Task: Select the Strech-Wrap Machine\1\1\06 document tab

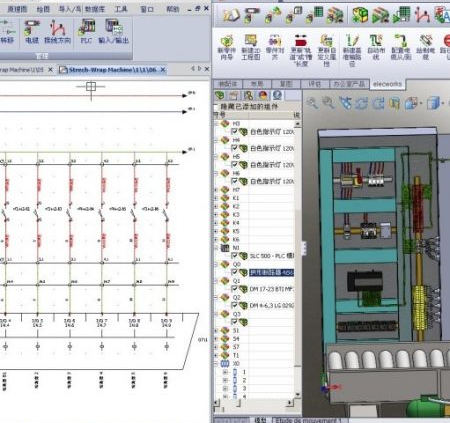Action: tap(112, 70)
